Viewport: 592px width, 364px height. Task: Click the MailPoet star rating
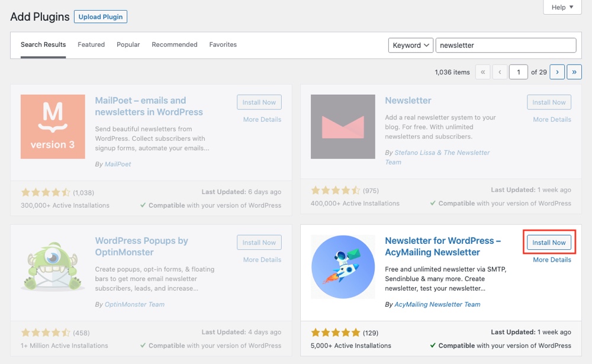(46, 192)
